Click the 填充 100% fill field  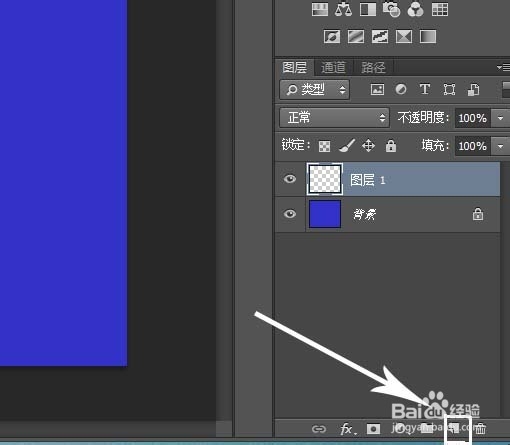click(473, 146)
